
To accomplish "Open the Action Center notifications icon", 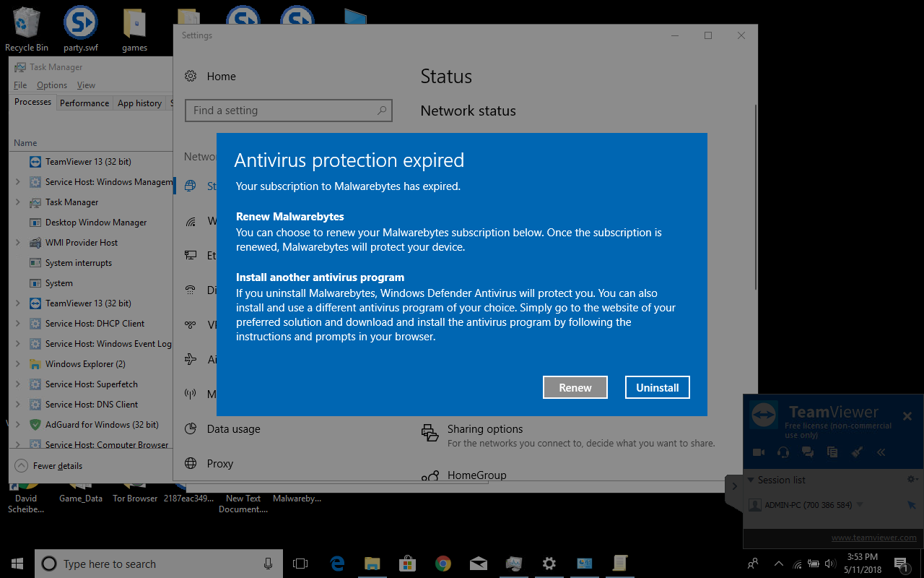I will pyautogui.click(x=902, y=564).
